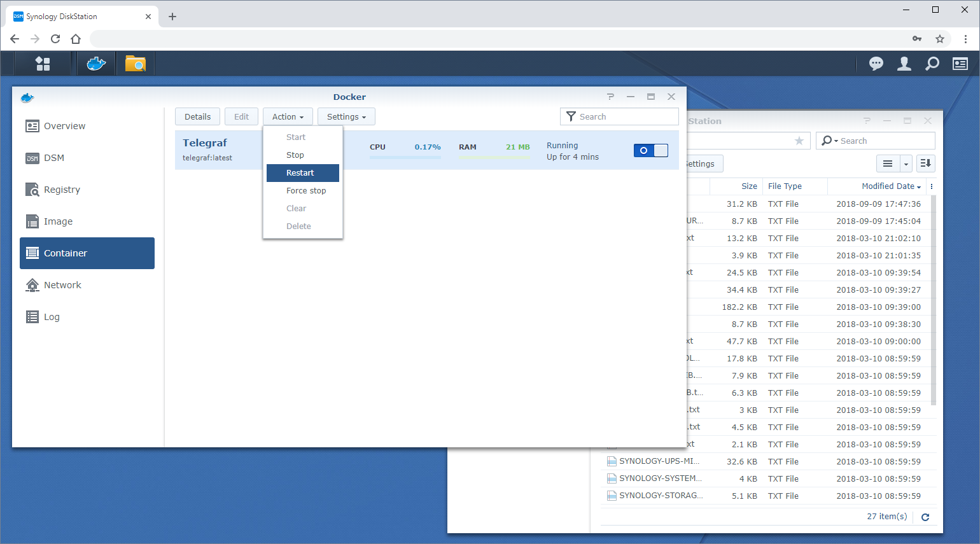Screen dimensions: 980x544
Task: Open DSM notifications chat bubble icon
Action: pyautogui.click(x=876, y=64)
